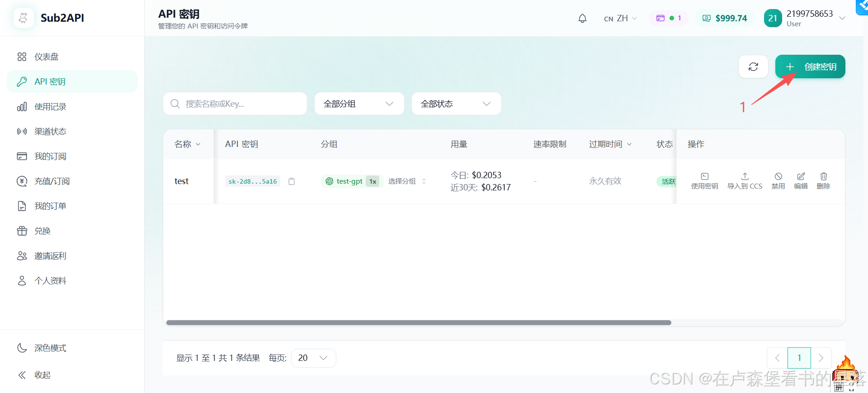Click the 用量 column header
The width and height of the screenshot is (868, 393).
point(459,144)
